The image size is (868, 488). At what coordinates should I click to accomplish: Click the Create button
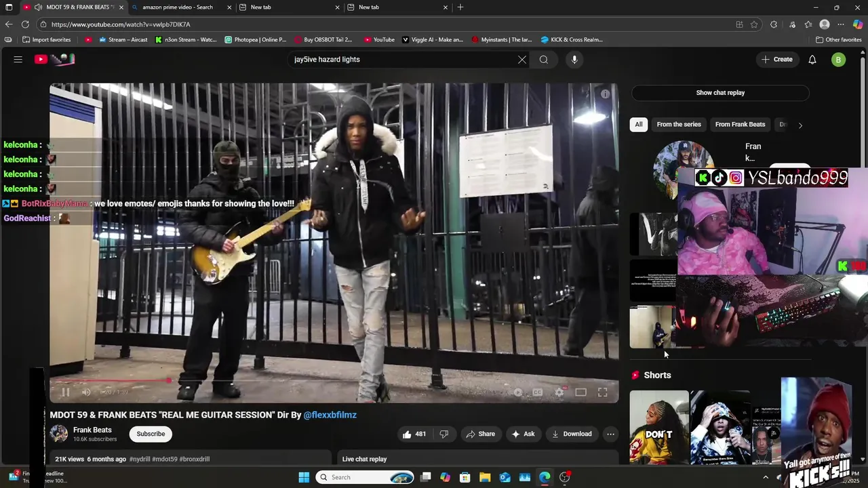coord(777,60)
